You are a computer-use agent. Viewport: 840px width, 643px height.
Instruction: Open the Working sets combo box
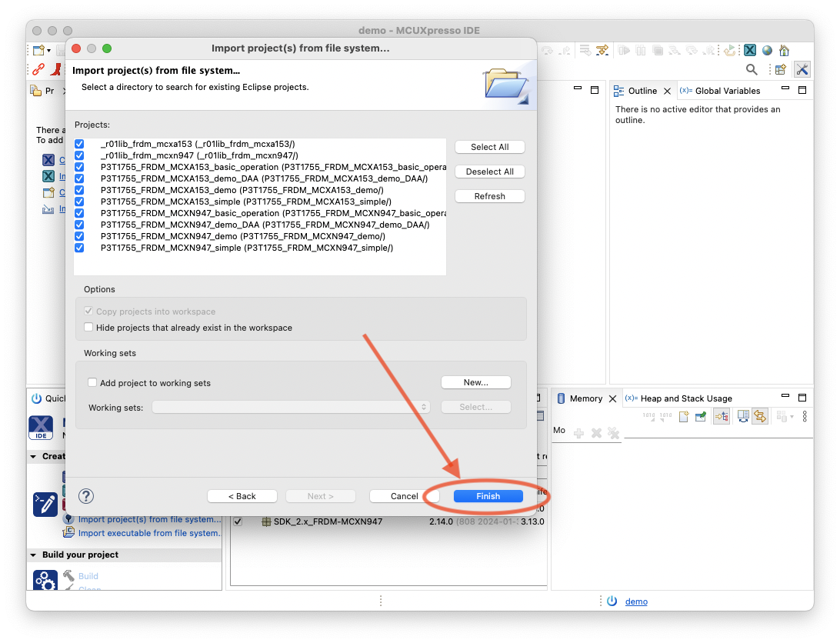[291, 407]
